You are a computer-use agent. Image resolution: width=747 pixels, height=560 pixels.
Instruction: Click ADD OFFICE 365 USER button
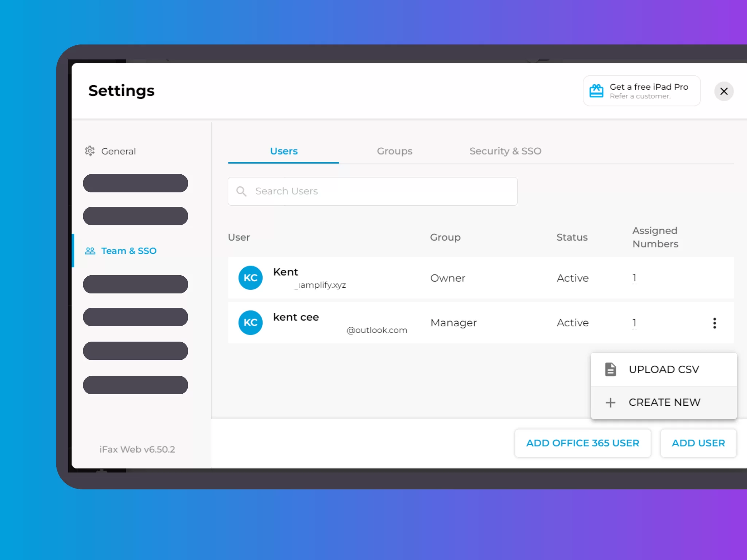click(582, 443)
